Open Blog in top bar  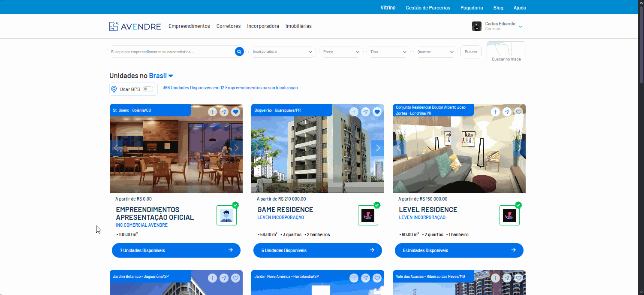pos(498,8)
